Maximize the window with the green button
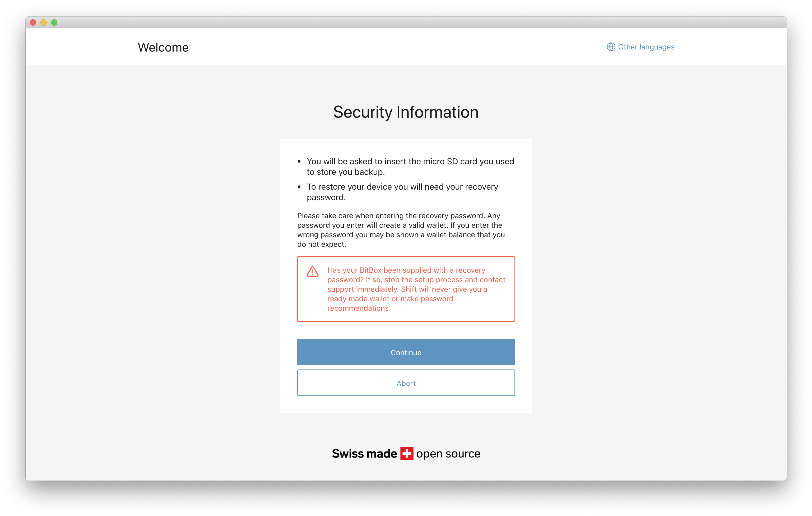This screenshot has width=812, height=516. coord(54,22)
